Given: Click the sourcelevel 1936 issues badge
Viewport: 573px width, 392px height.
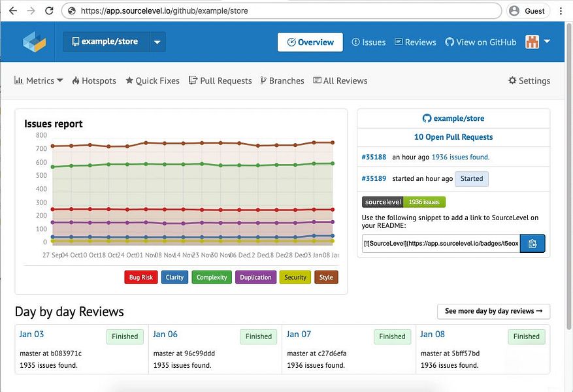Looking at the screenshot, I should coord(403,202).
